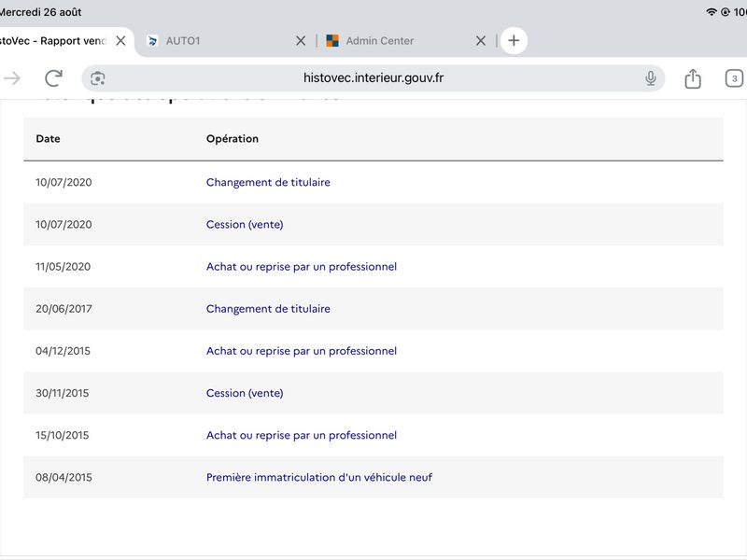747x560 pixels.
Task: Open the share sheet icon
Action: tap(693, 78)
